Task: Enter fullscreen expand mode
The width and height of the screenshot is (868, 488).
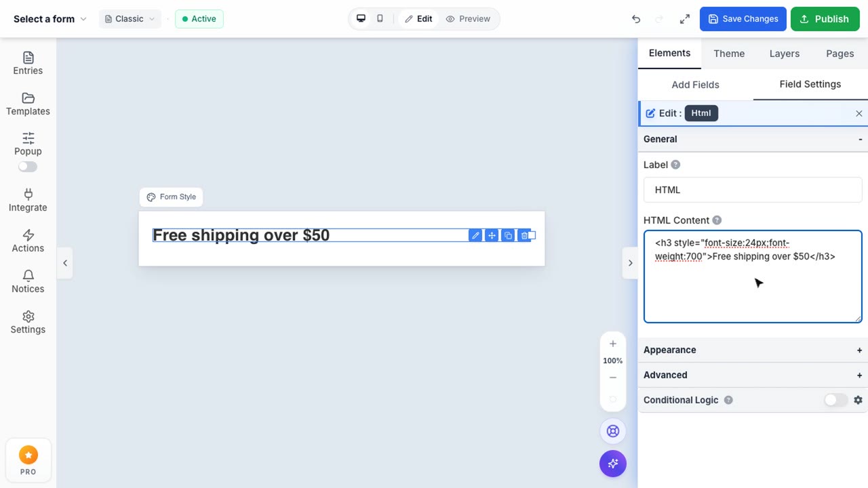Action: pos(684,19)
